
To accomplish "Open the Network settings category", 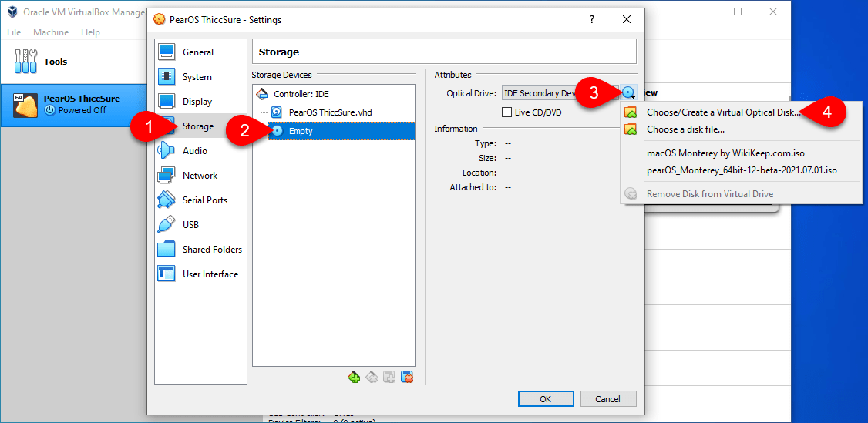I will (x=200, y=176).
